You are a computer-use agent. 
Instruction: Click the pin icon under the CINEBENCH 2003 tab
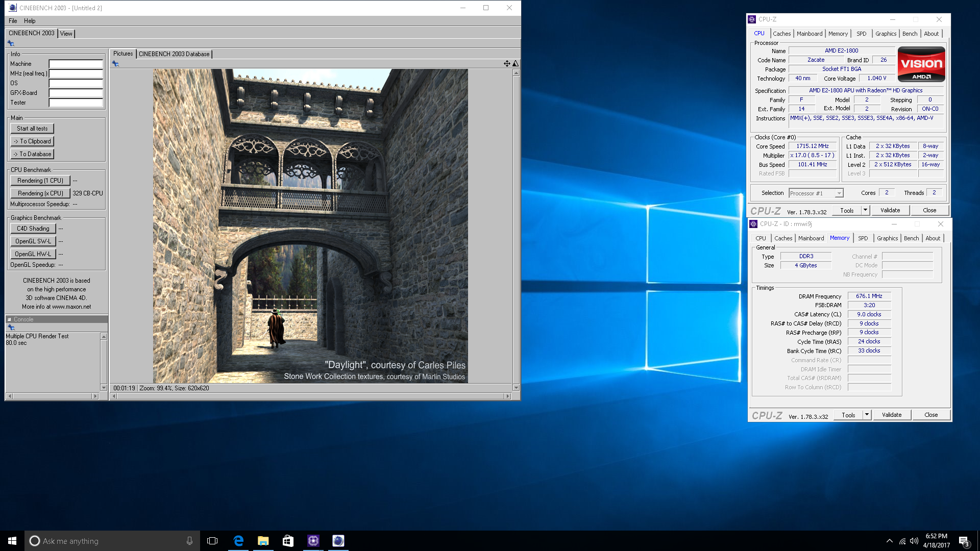(11, 44)
